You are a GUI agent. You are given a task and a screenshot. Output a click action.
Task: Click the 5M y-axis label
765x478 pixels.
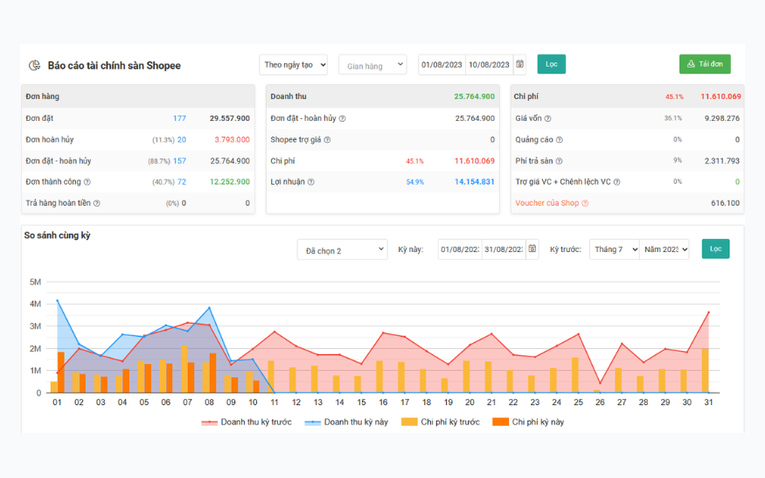pyautogui.click(x=35, y=282)
